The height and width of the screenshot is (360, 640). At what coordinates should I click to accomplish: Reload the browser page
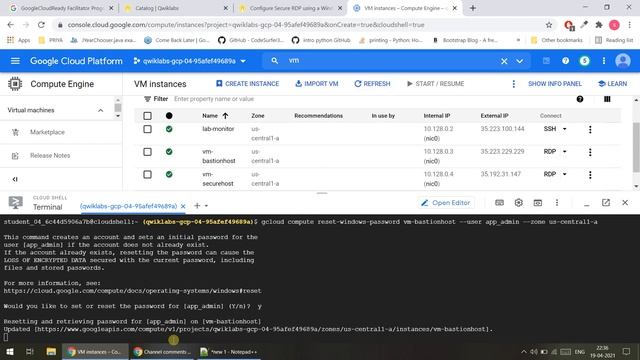tap(41, 25)
